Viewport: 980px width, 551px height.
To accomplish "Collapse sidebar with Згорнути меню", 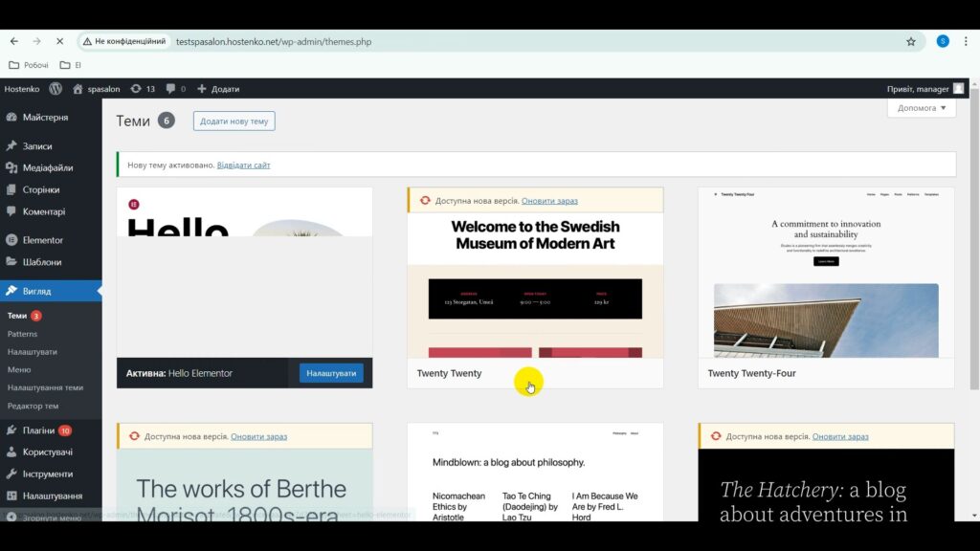I will (x=51, y=518).
